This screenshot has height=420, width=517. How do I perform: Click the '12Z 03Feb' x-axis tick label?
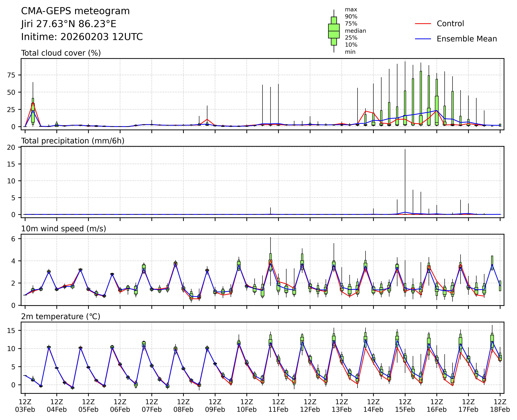click(x=25, y=406)
